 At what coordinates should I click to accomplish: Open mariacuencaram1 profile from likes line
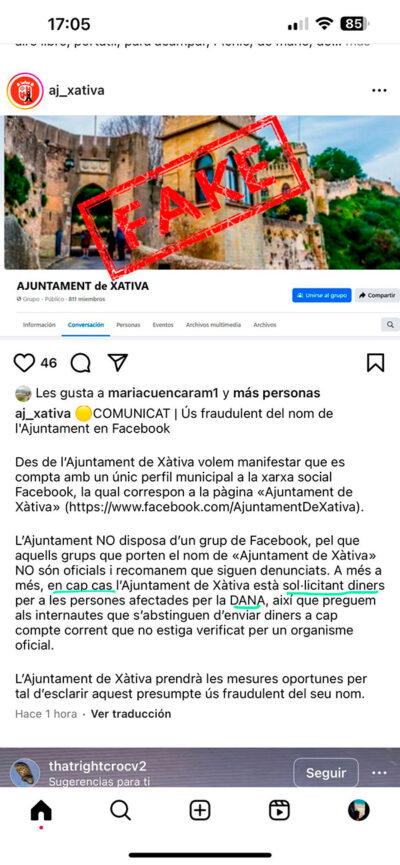tap(164, 393)
